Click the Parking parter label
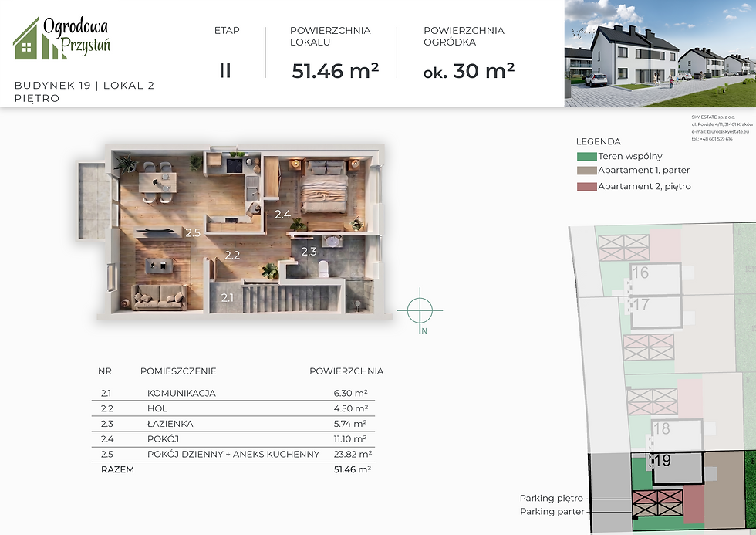The width and height of the screenshot is (756, 535). click(552, 511)
